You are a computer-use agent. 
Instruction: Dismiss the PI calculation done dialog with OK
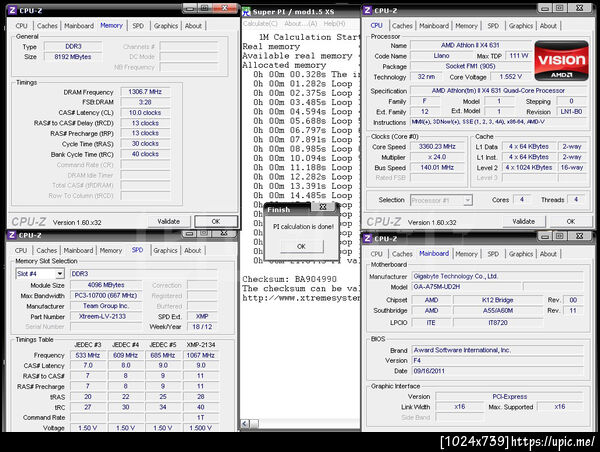pos(302,246)
